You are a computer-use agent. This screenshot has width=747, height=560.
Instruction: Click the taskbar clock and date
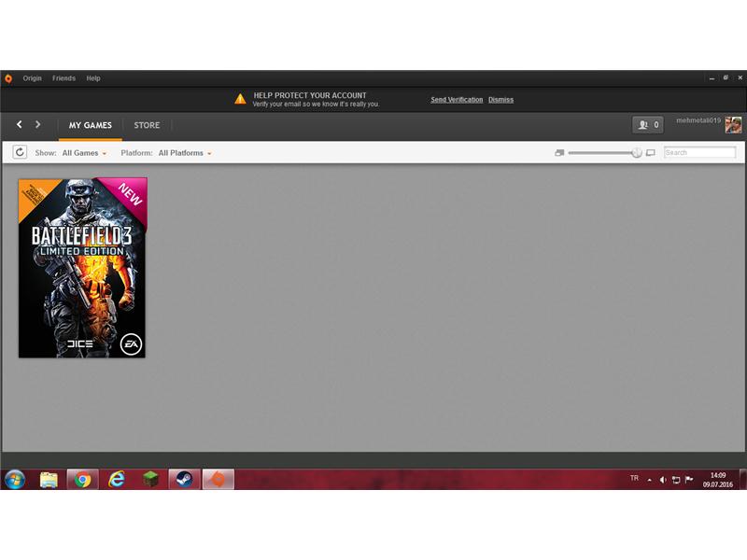click(x=718, y=480)
